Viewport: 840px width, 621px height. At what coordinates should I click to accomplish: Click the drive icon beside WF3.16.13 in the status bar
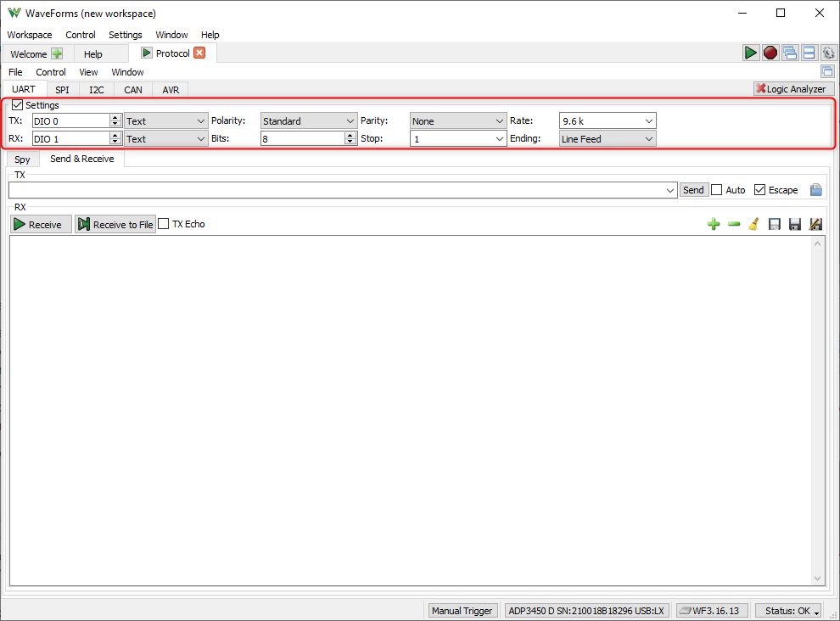coord(686,611)
